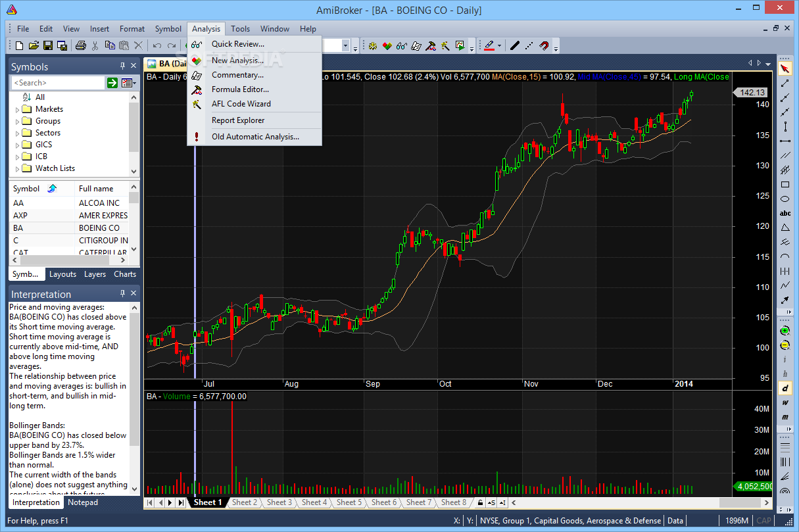The height and width of the screenshot is (532, 799).
Task: Select Fibonacci arcs tool
Action: pos(785,491)
